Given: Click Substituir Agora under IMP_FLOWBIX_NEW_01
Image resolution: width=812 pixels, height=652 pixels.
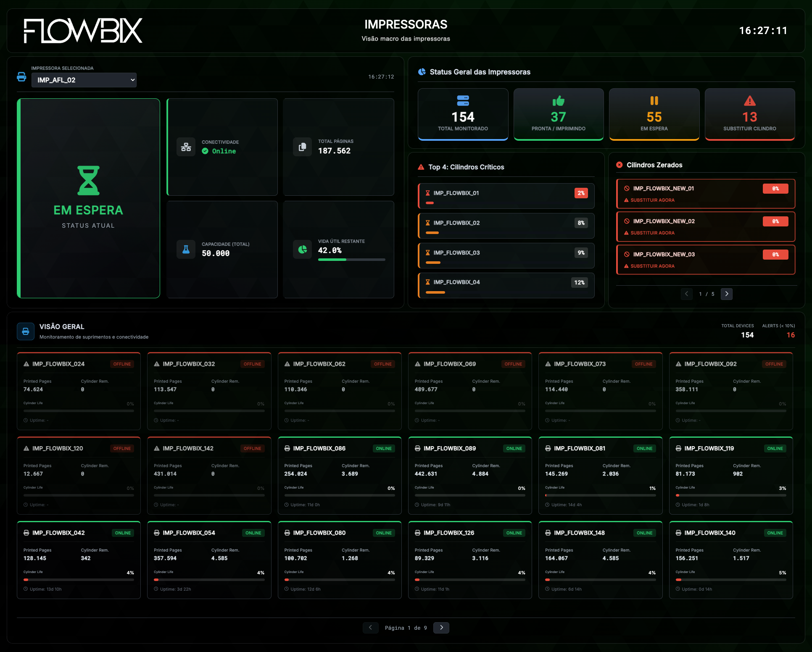Looking at the screenshot, I should 652,200.
